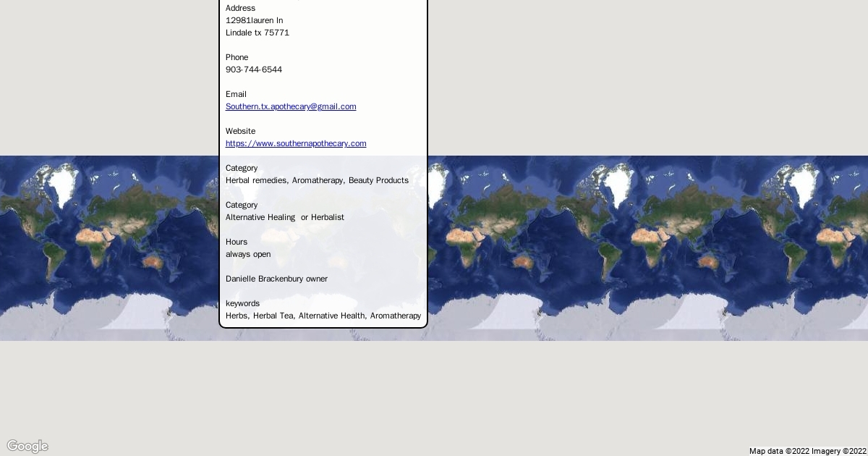Click the Imagery ©2022 copyright text
This screenshot has width=868, height=456.
(x=839, y=451)
